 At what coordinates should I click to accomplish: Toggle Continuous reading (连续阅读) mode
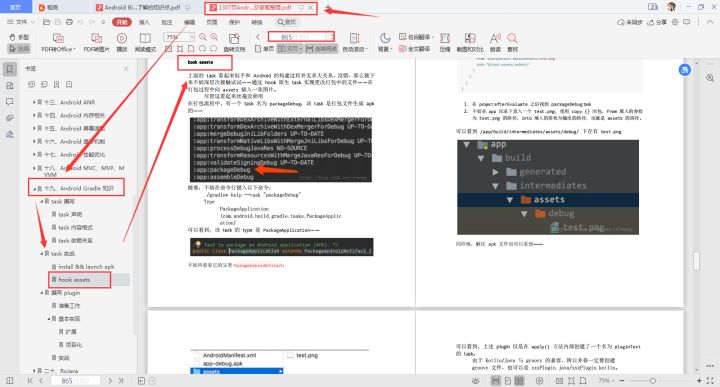[321, 49]
